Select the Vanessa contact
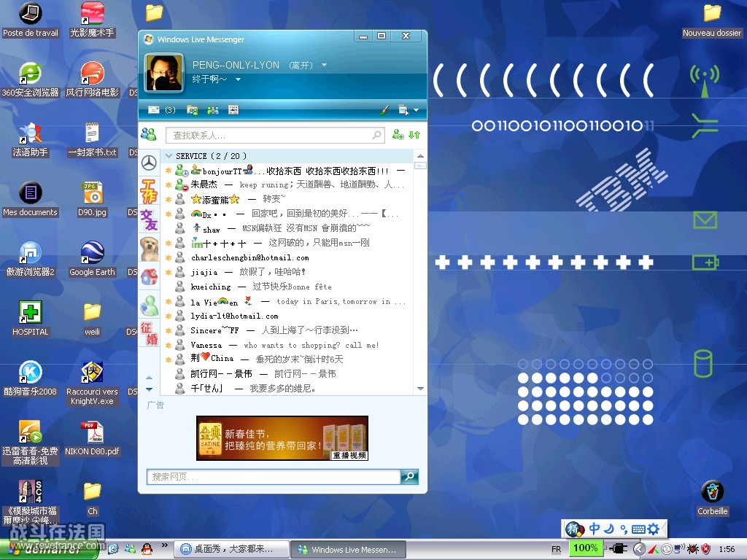 (206, 345)
